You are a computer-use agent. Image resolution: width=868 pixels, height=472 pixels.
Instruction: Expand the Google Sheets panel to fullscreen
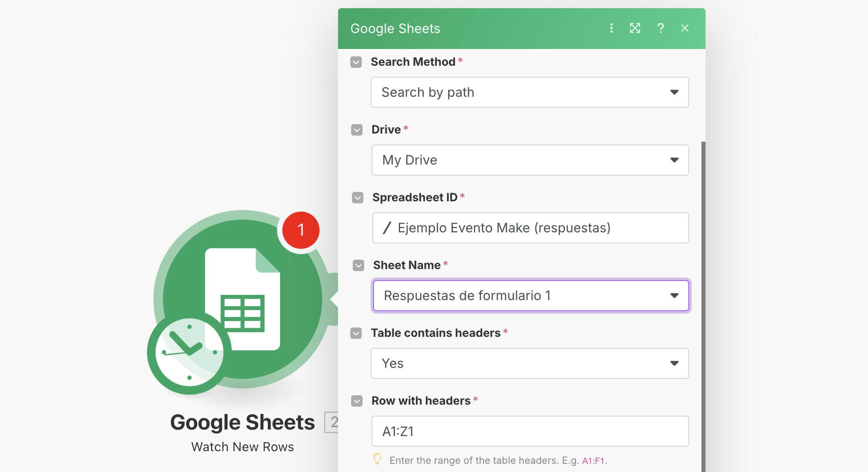click(635, 28)
